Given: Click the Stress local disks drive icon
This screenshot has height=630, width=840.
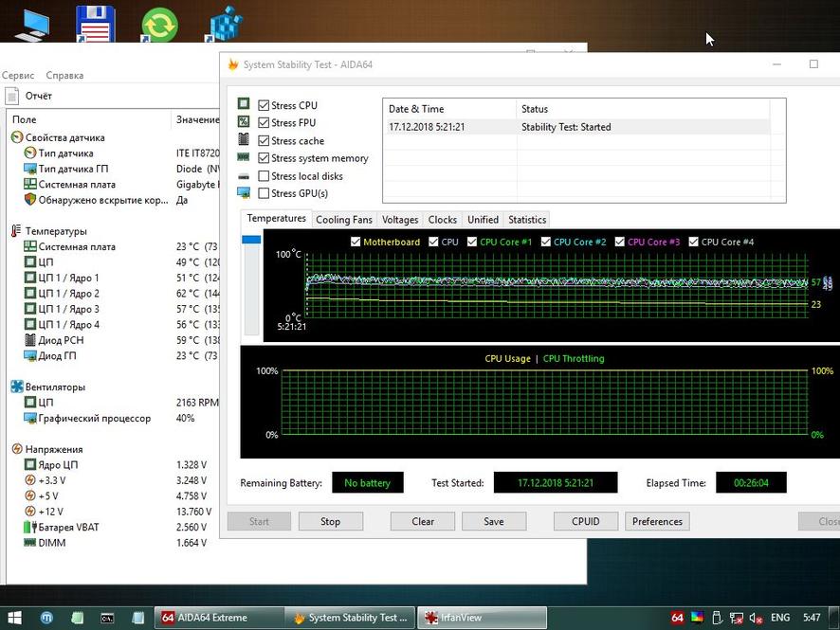Looking at the screenshot, I should pos(244,176).
